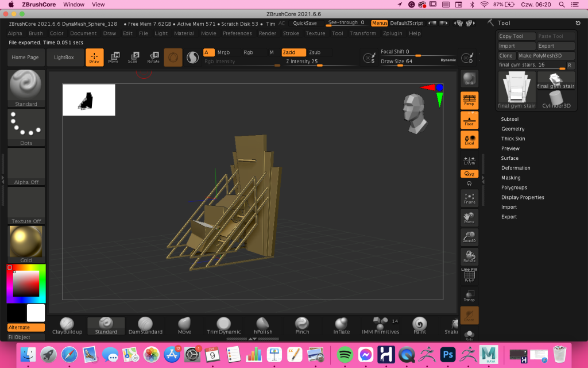Click QuickSave
The image size is (588, 368).
coord(305,23)
